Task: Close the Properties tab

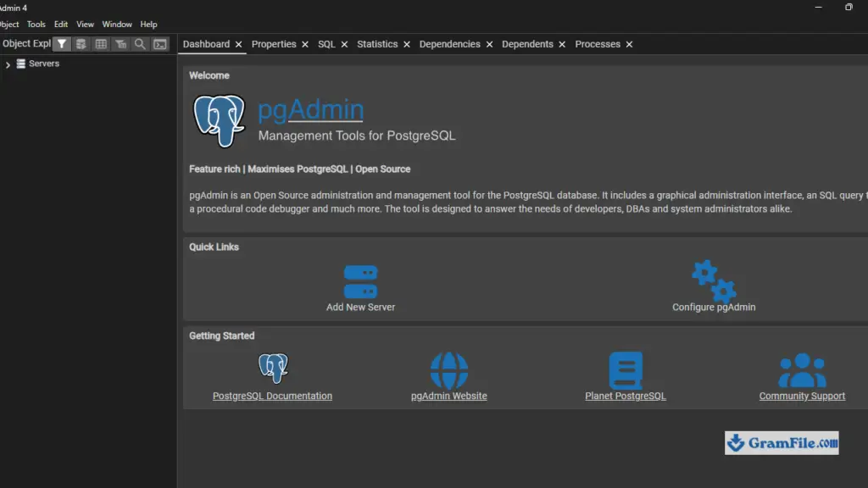Action: point(305,44)
